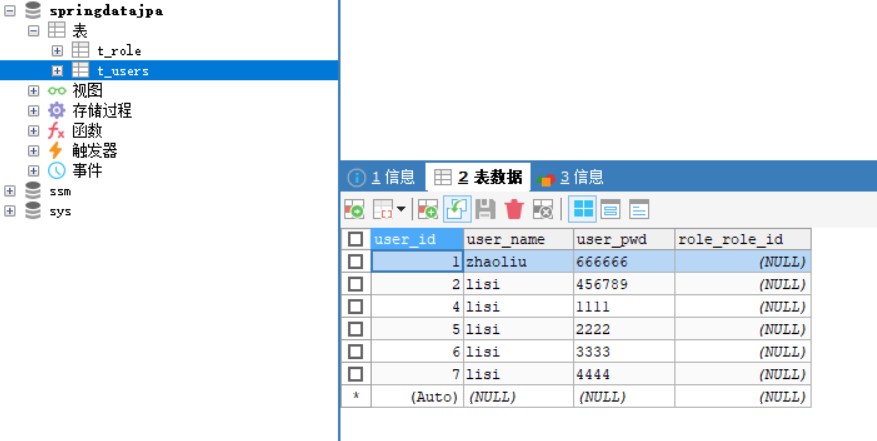Expand the 视图 views node

[x=34, y=91]
